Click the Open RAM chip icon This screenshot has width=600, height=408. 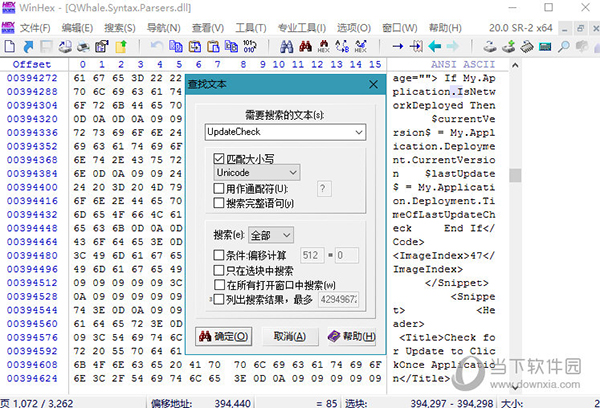(x=527, y=47)
